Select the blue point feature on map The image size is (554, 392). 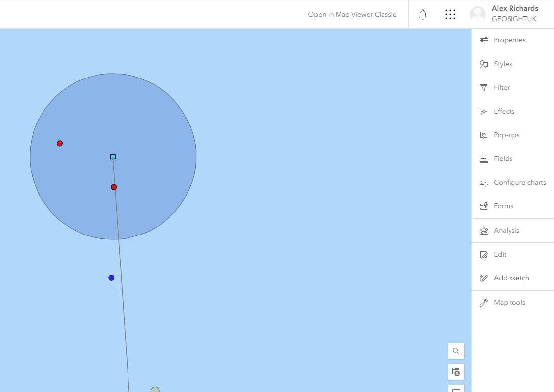(111, 277)
